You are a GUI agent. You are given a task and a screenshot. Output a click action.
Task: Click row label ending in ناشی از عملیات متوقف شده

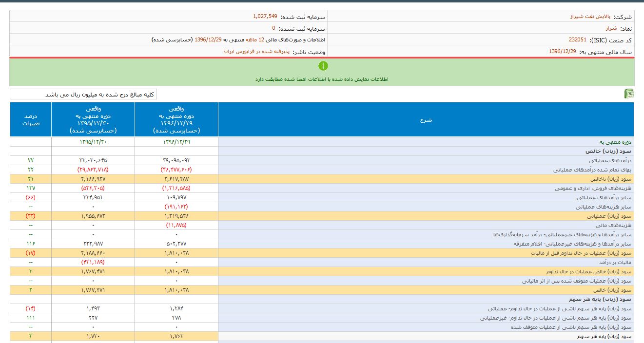[x=571, y=327]
